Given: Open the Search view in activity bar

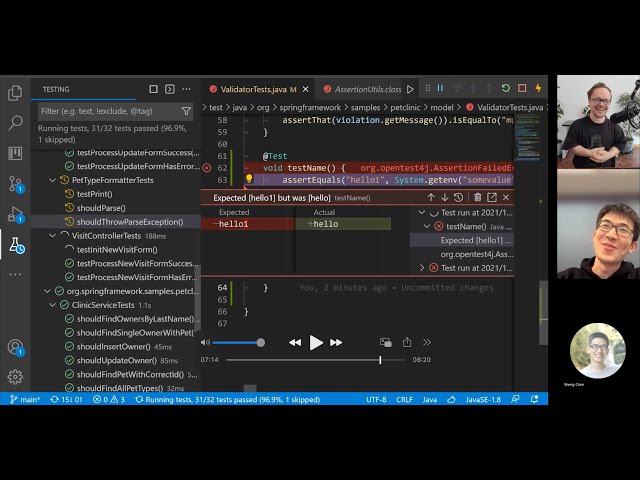Looking at the screenshot, I should (x=15, y=122).
